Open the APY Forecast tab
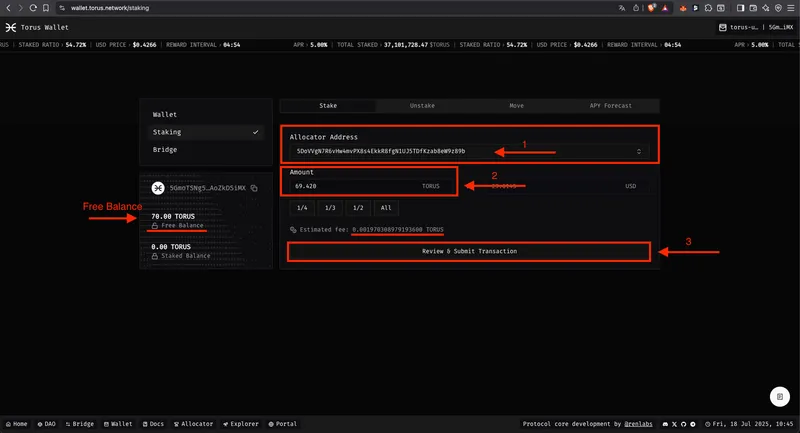Viewport: 800px width, 433px height. coord(611,105)
